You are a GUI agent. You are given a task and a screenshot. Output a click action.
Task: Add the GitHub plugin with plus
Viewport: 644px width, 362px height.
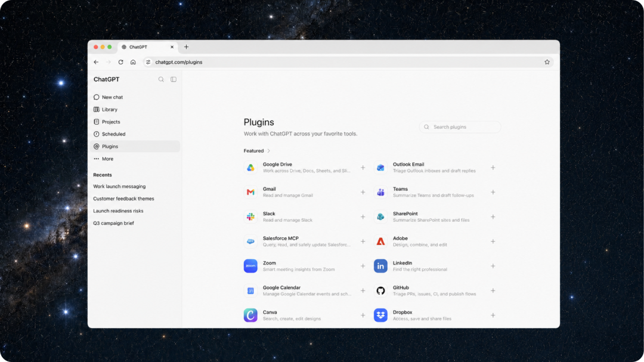tap(493, 291)
